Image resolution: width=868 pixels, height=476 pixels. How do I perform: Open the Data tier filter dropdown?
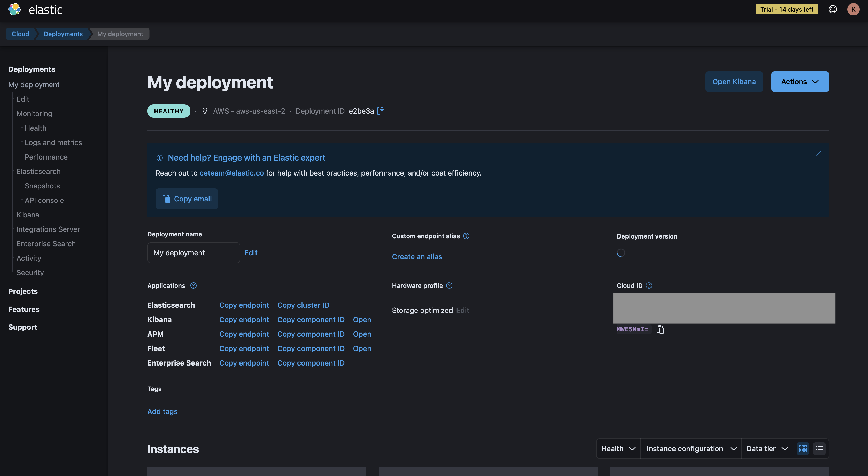[767, 449]
